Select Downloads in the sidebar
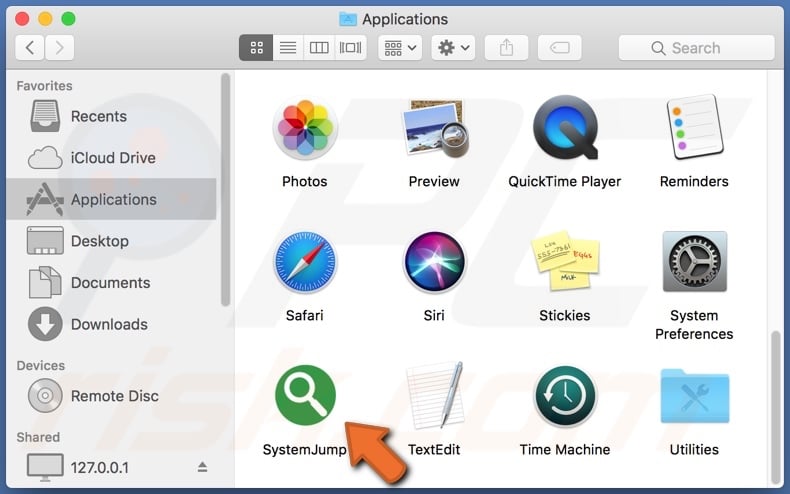Screen dimensions: 790x494 [x=111, y=324]
